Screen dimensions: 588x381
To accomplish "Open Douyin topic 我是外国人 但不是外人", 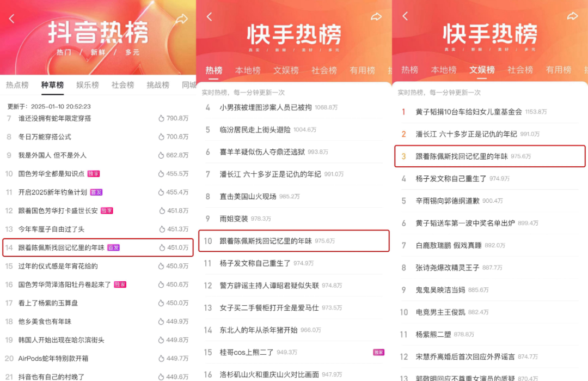I will click(x=52, y=155).
